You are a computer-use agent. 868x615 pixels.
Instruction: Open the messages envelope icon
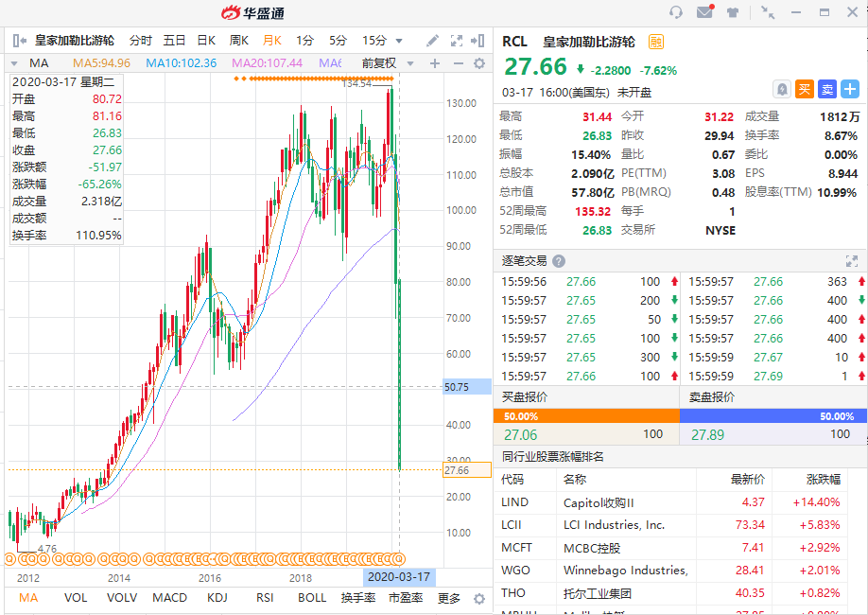coord(704,11)
